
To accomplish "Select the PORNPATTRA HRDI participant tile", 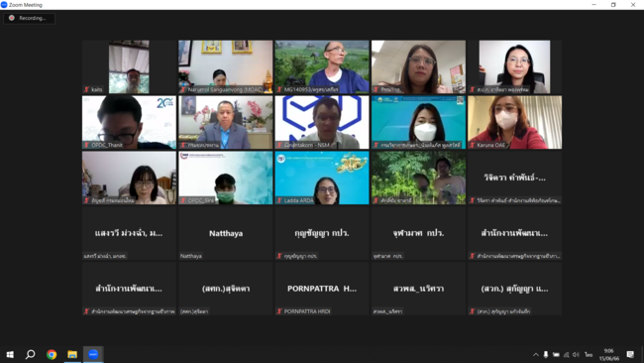I will pyautogui.click(x=322, y=289).
